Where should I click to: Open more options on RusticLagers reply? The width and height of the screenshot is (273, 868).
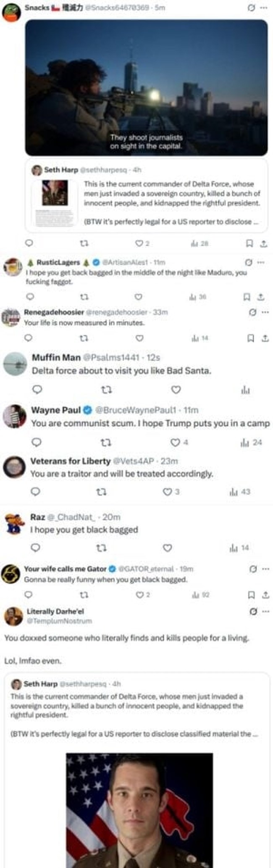(x=261, y=262)
